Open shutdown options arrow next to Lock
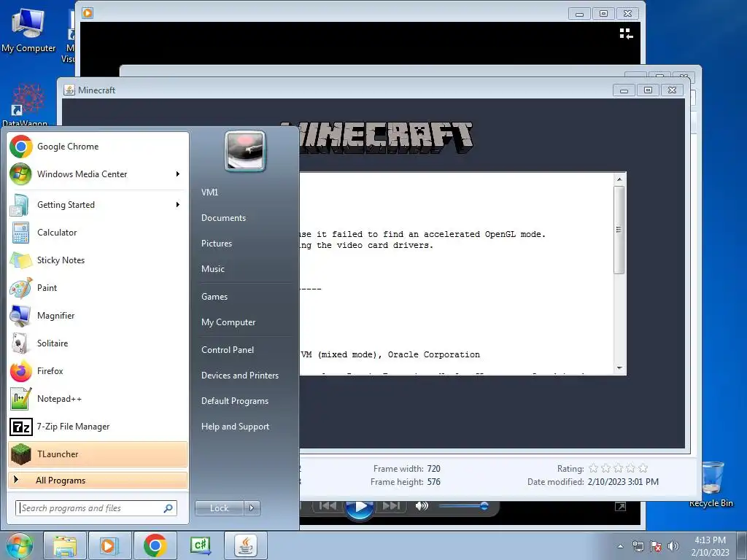Screen dimensions: 747x560 click(252, 508)
